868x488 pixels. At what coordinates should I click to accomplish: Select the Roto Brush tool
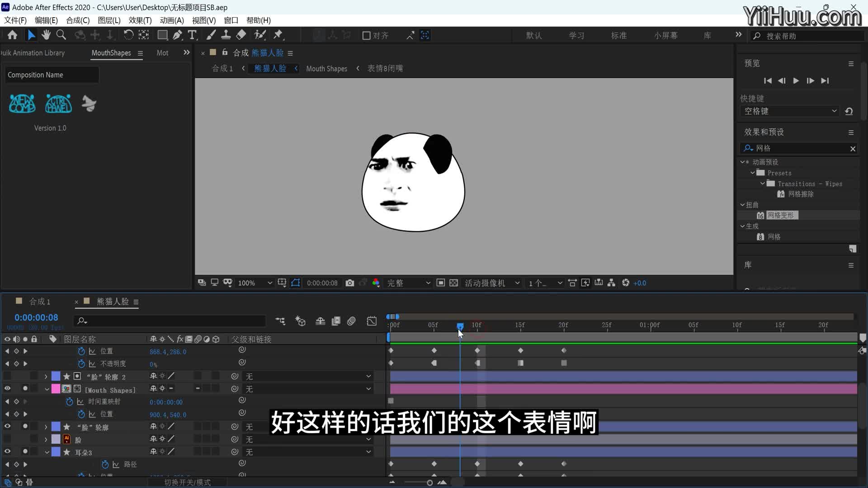[x=260, y=35]
